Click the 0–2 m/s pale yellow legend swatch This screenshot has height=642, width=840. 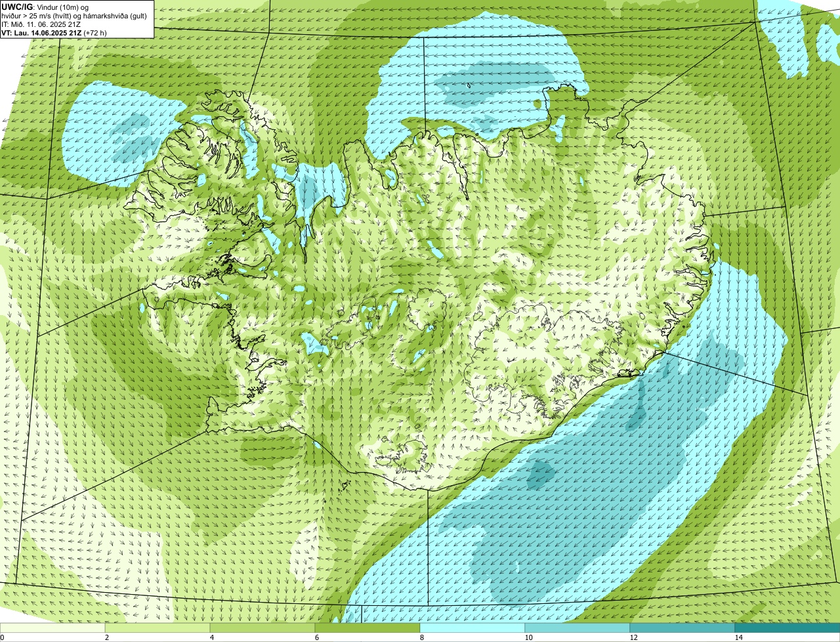click(53, 628)
